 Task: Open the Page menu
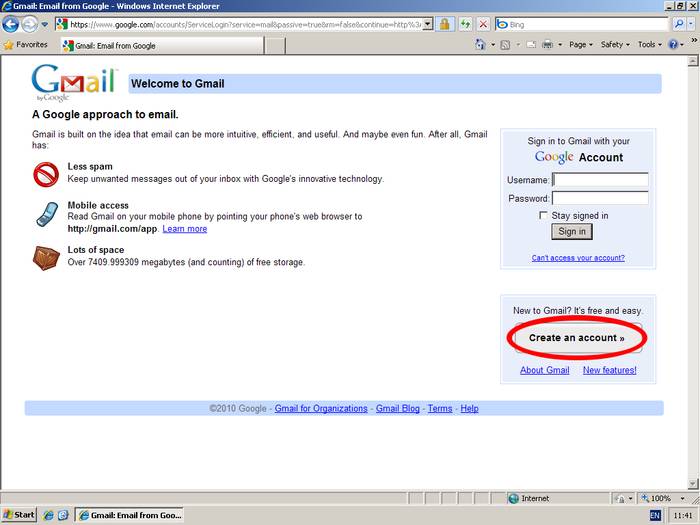574,45
